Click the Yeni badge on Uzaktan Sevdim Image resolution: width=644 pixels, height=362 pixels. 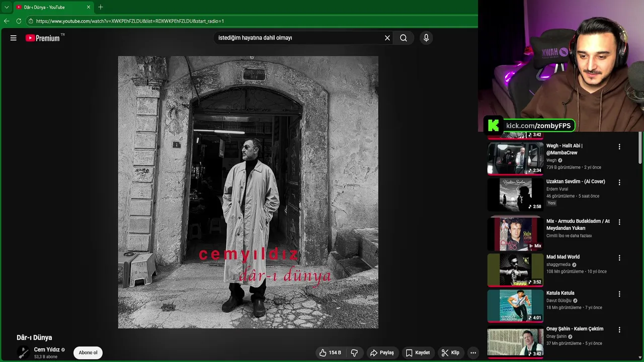tap(552, 203)
